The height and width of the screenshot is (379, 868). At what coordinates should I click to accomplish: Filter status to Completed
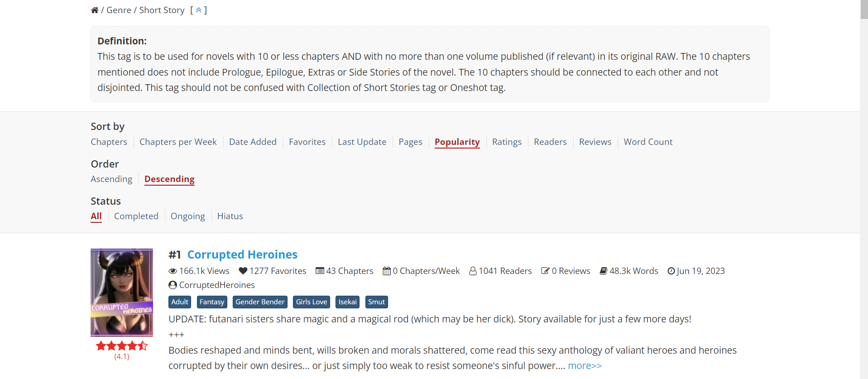point(136,216)
